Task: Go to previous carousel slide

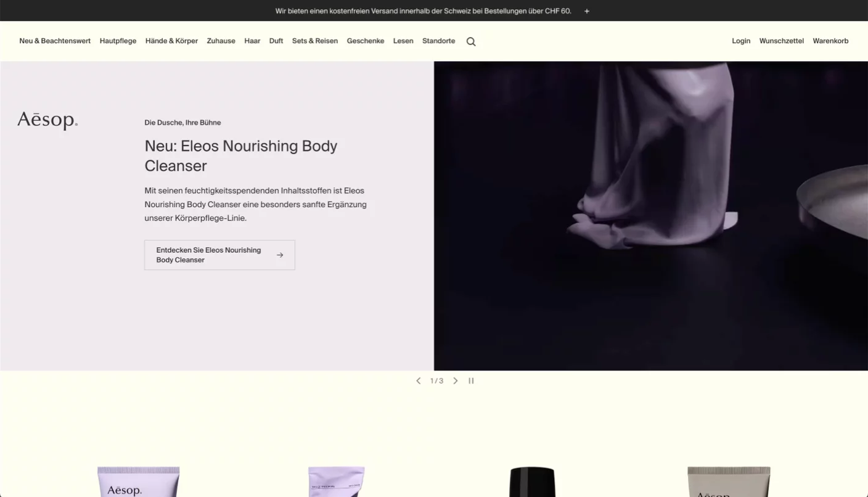Action: 418,381
